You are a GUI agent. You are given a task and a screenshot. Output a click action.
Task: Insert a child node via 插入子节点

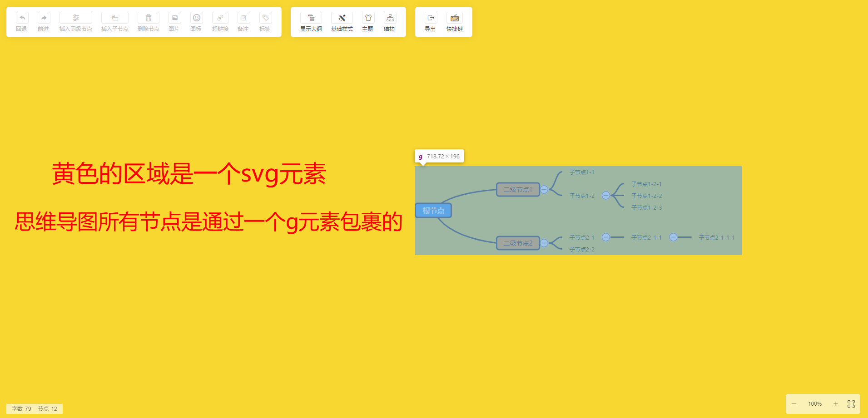pos(115,18)
